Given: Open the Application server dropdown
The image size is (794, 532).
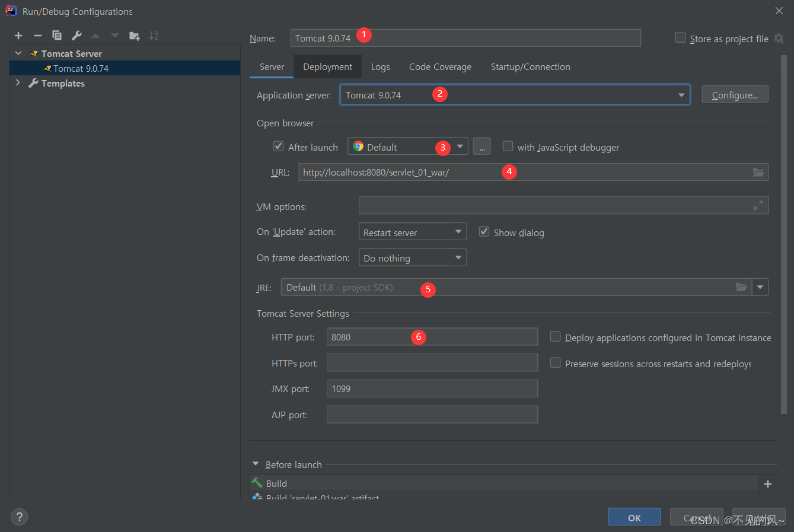Looking at the screenshot, I should (x=515, y=95).
